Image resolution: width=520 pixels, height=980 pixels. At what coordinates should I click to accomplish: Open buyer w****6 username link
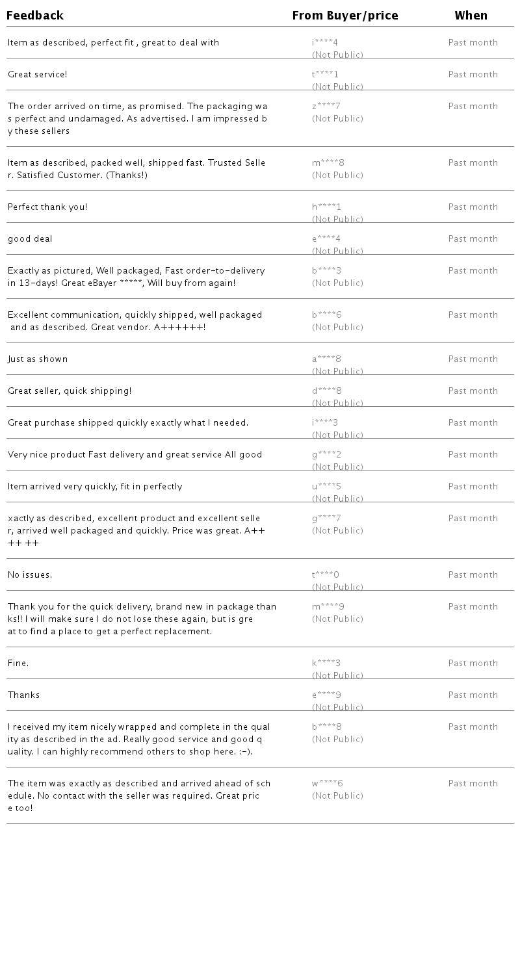tap(328, 784)
